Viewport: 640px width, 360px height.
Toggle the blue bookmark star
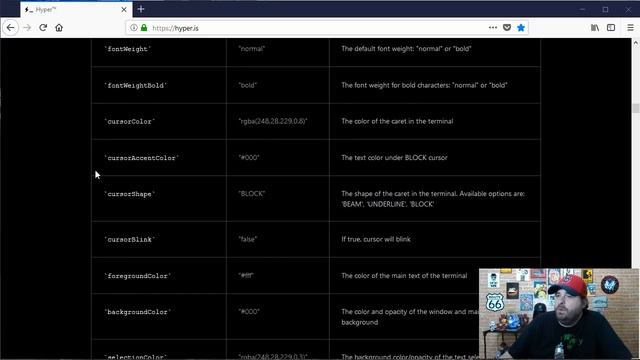[x=521, y=28]
